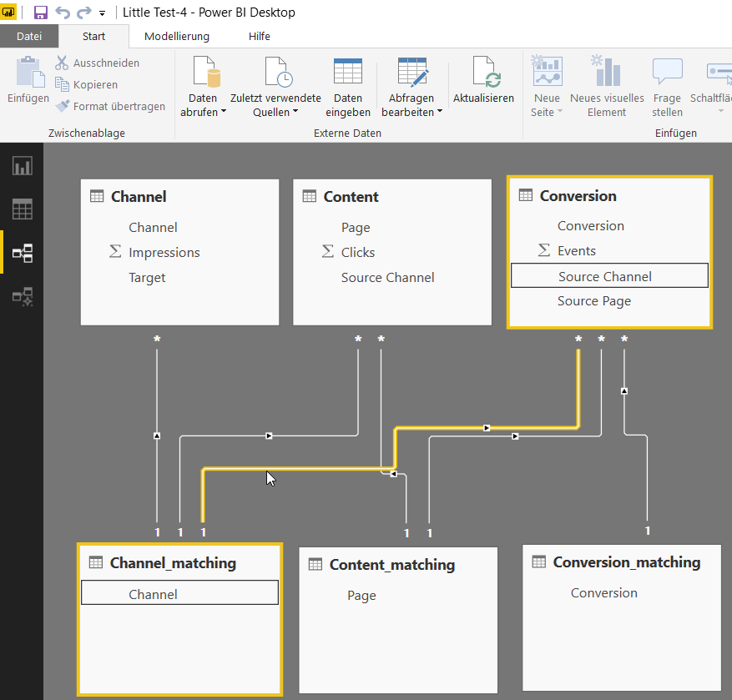Click the Power BI app logo
732x700 pixels.
(x=8, y=13)
